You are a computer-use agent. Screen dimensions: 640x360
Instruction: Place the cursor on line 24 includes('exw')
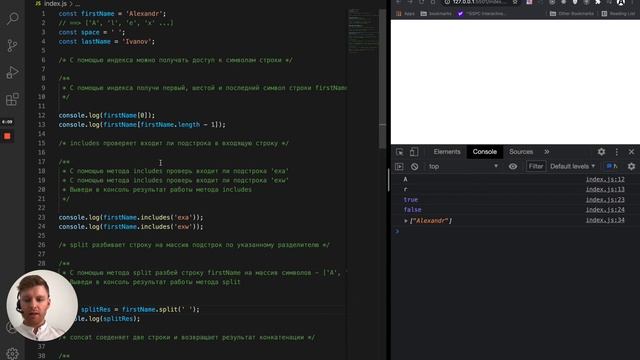131,227
